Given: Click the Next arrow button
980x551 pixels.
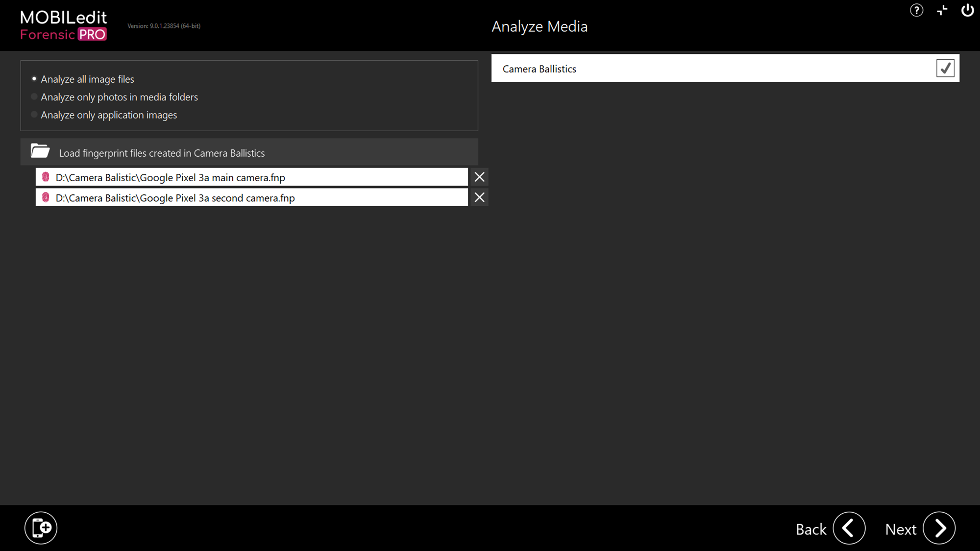Looking at the screenshot, I should (939, 528).
